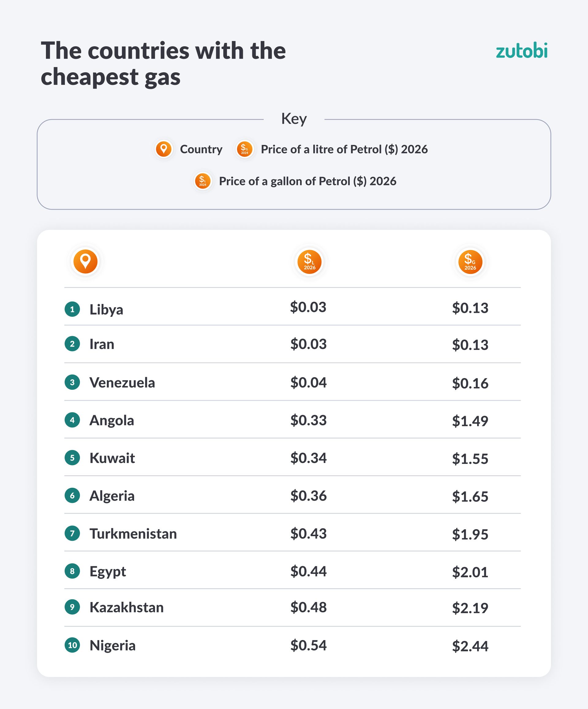This screenshot has height=709, width=588.
Task: Click the table's country pin header icon
Action: (x=85, y=261)
